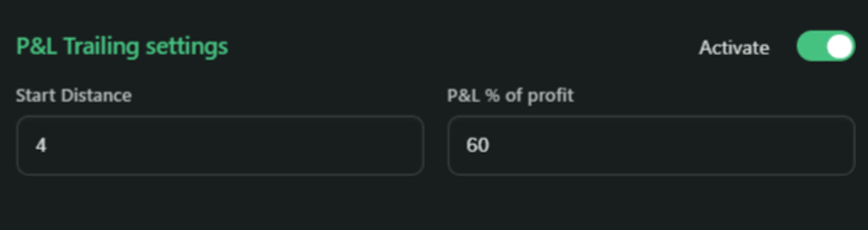Click the white knob of Activate toggle
This screenshot has height=230, width=868.
(840, 46)
